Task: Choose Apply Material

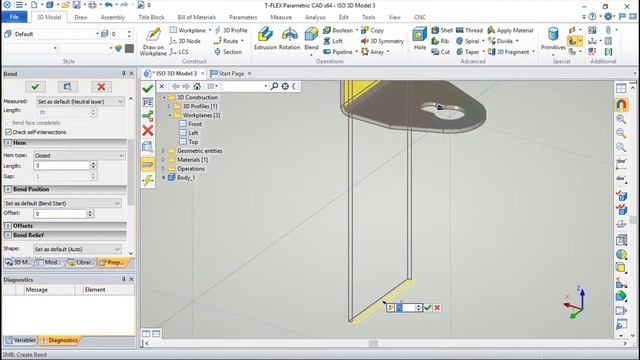Action: [511, 30]
